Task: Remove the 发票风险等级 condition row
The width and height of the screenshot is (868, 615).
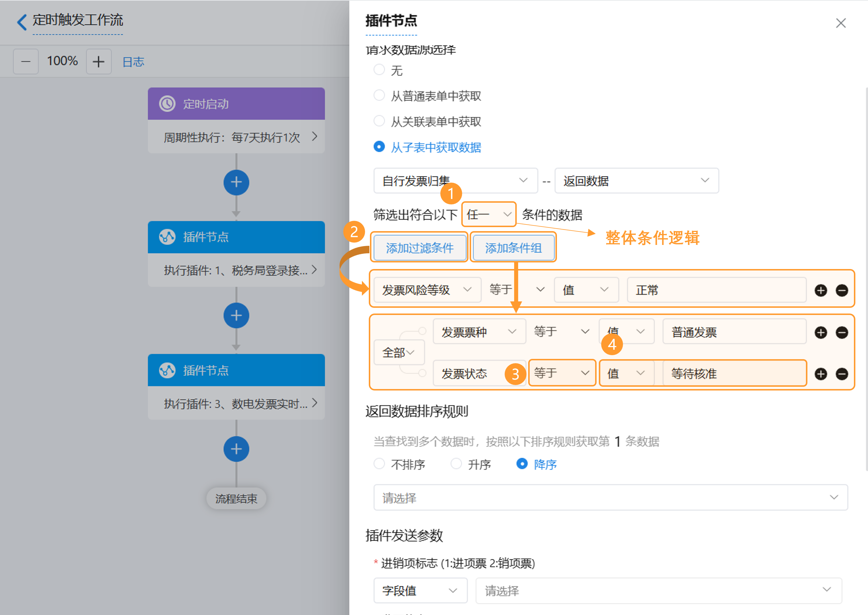Action: 842,291
